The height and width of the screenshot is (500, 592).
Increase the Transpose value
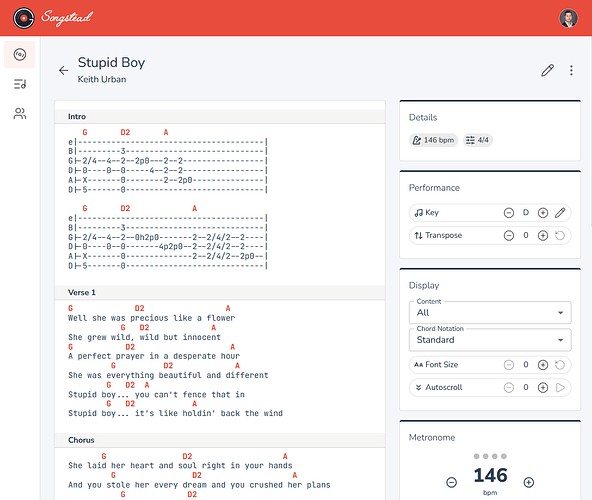[543, 236]
